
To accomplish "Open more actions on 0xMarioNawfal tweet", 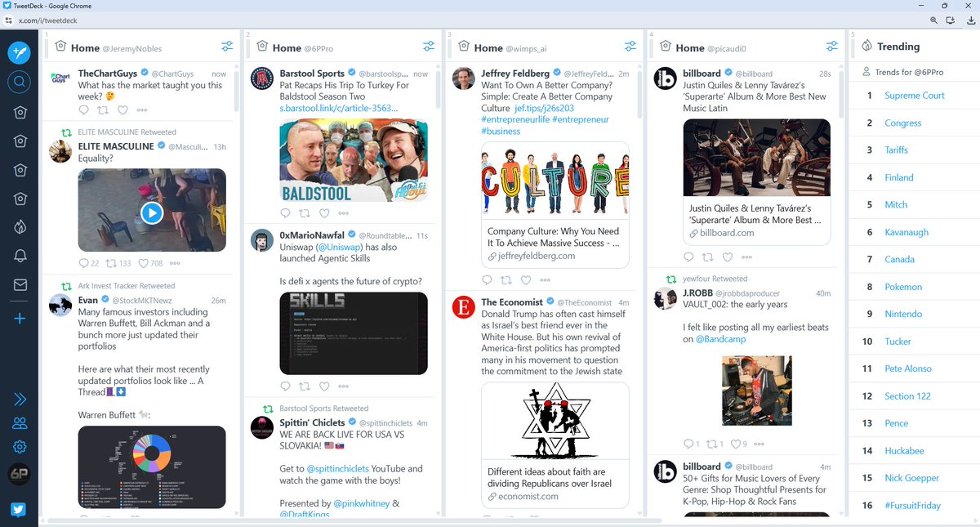I will click(344, 386).
